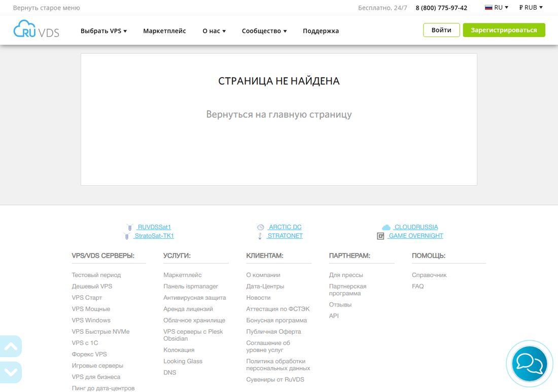Image resolution: width=558 pixels, height=392 pixels.
Task: Click Игровые серверы footer link
Action: [97, 366]
